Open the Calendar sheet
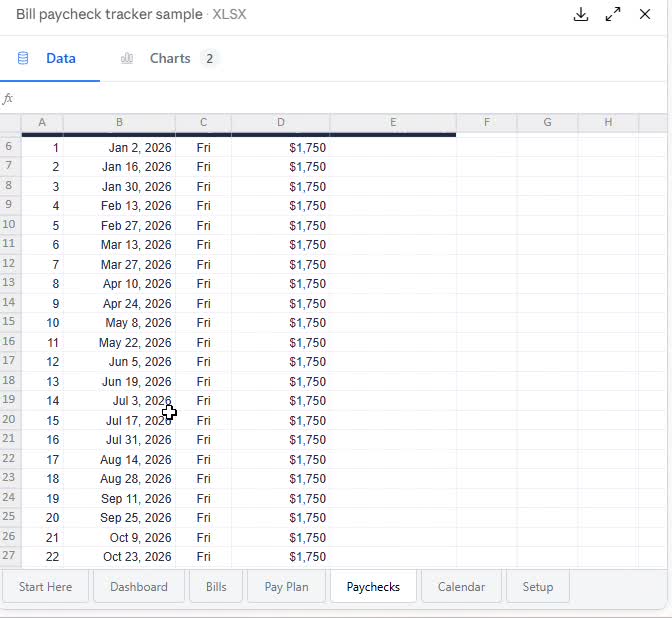The image size is (672, 618). 461,587
